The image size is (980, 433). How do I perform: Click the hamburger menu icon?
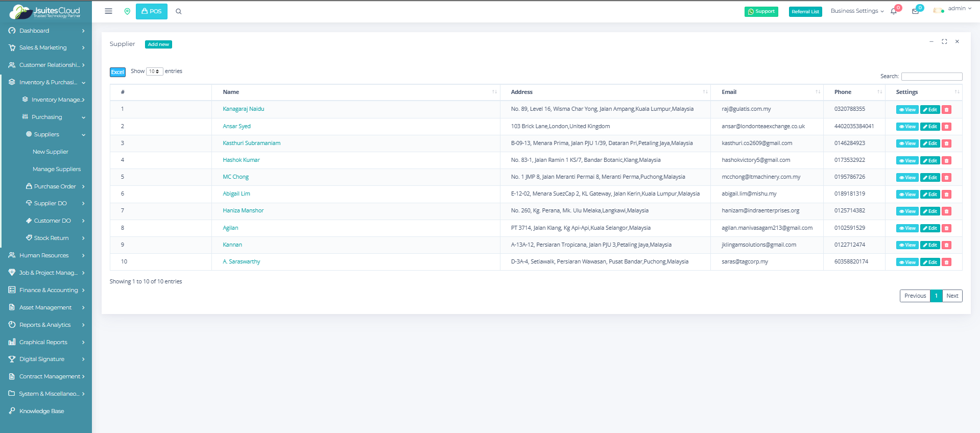(108, 11)
